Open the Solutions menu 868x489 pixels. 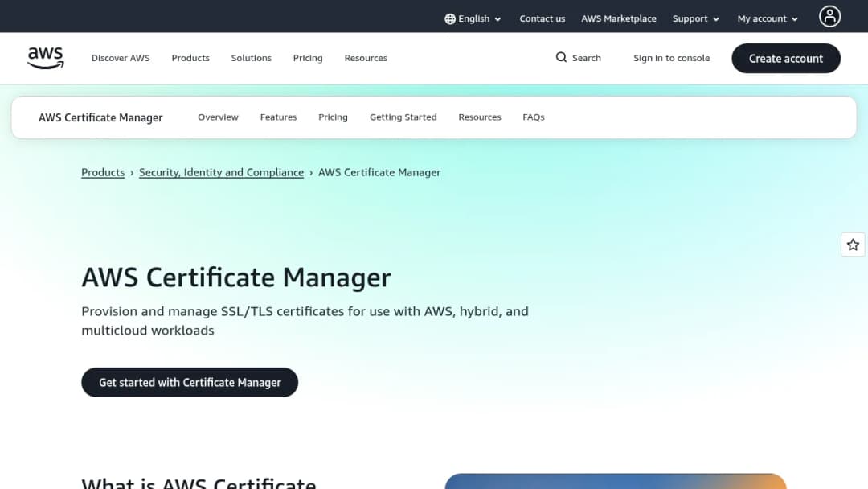tap(252, 58)
